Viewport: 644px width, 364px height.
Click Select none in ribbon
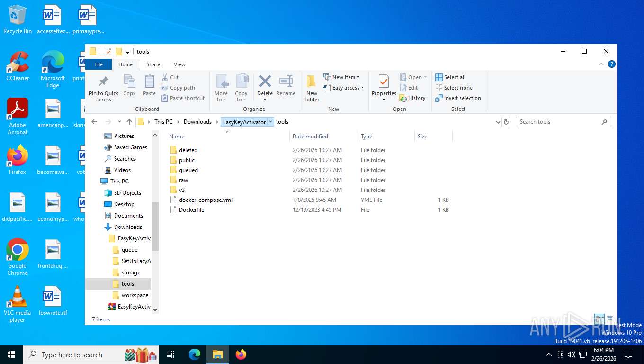coord(454,88)
